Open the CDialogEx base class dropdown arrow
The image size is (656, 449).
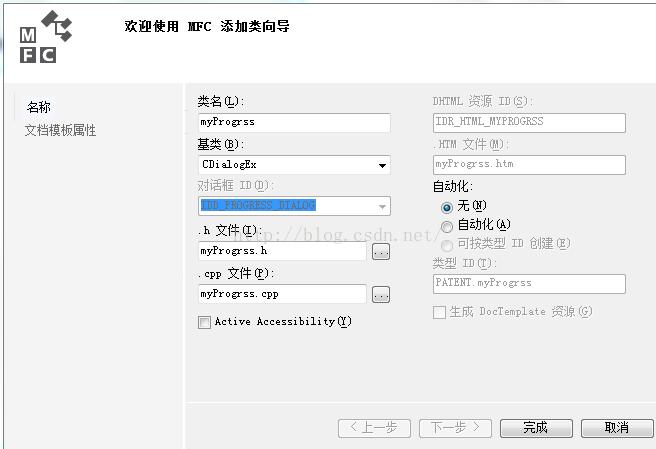pyautogui.click(x=382, y=165)
